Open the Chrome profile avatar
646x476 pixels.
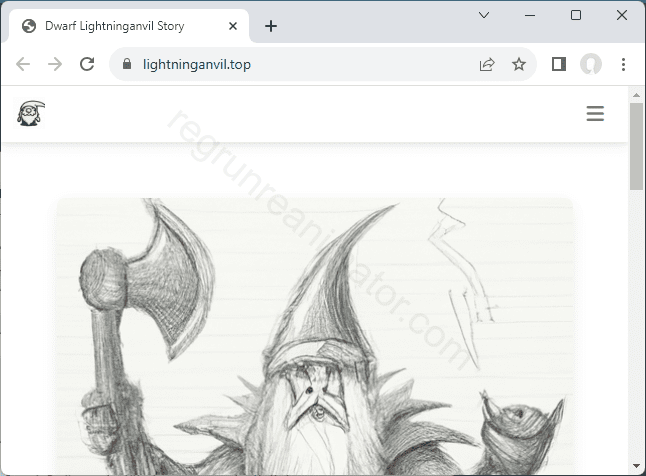[x=591, y=64]
